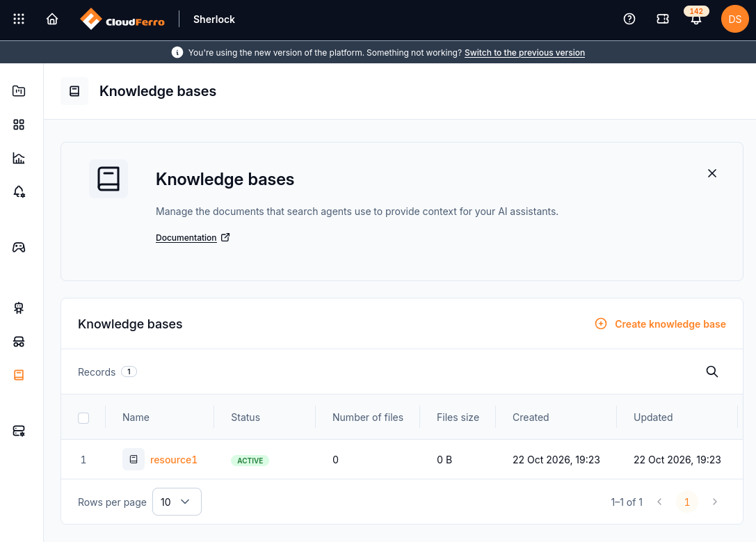Open the ticket voucher icon
Viewport: 756px width, 542px height.
663,19
